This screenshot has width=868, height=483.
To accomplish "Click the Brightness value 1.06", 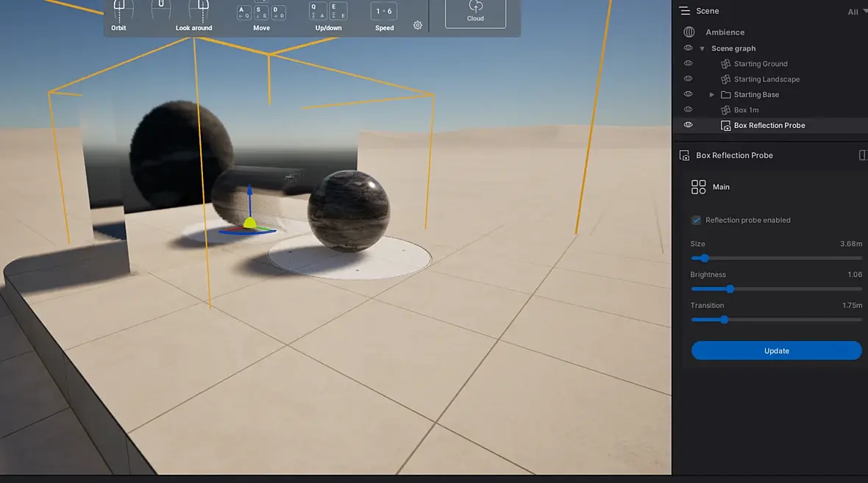I will [x=855, y=274].
